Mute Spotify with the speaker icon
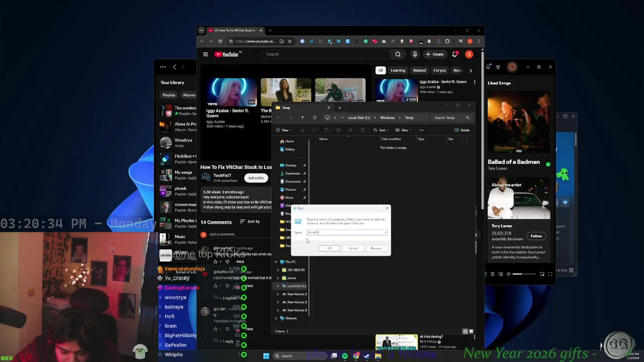644x362 pixels. tap(508, 274)
